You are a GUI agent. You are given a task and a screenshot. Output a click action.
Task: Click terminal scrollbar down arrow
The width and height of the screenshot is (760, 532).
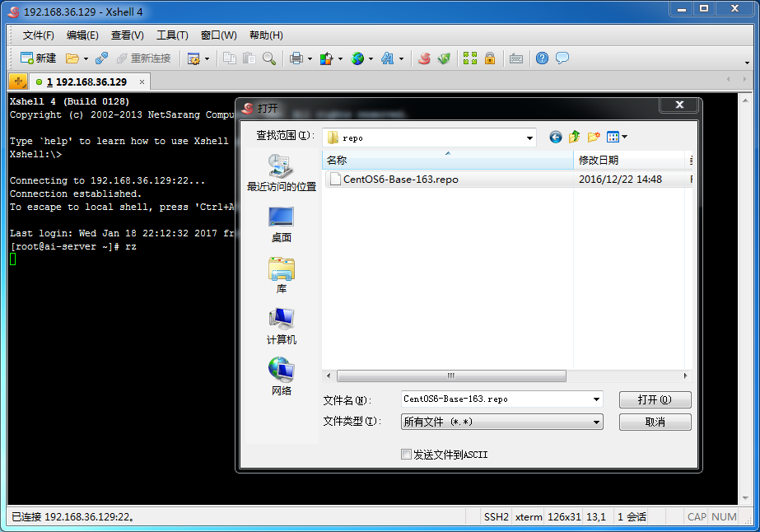tap(745, 498)
